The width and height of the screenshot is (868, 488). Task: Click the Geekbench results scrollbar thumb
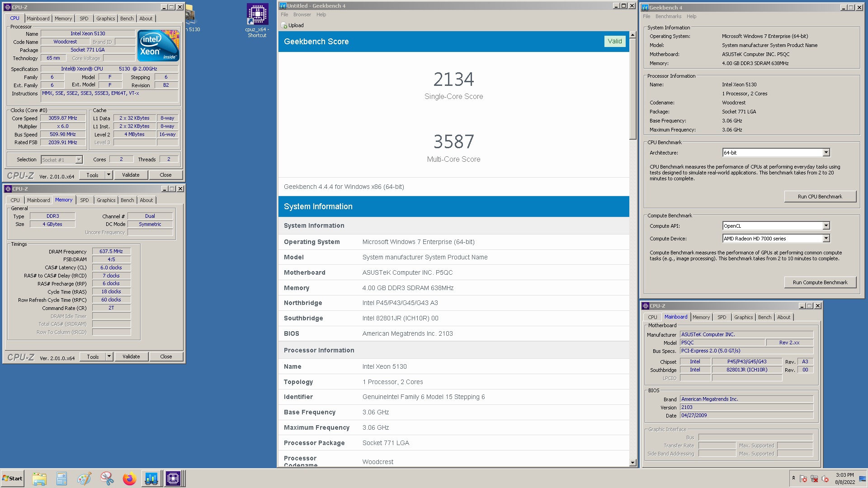(x=633, y=89)
